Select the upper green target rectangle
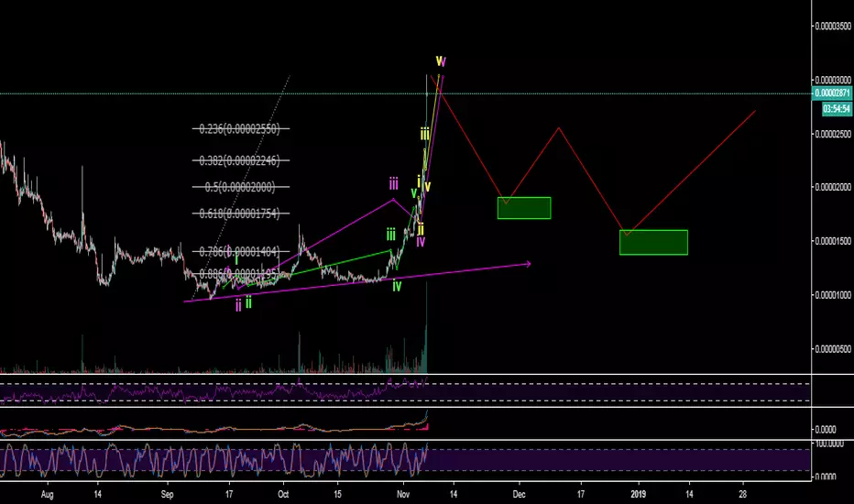This screenshot has width=854, height=504. tap(524, 208)
